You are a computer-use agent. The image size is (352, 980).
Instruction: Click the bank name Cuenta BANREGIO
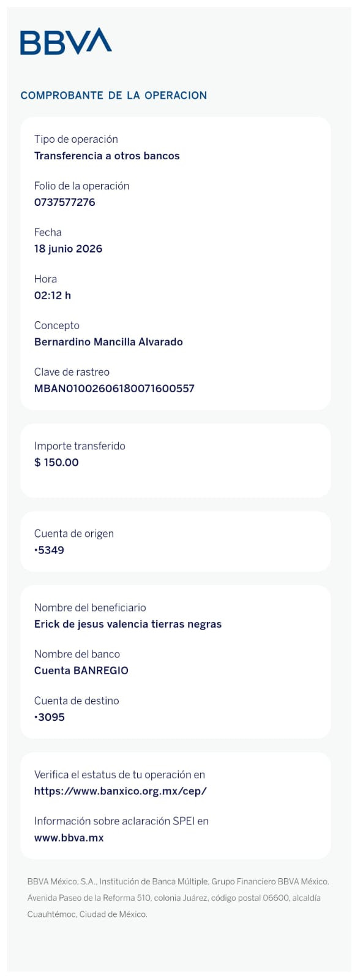click(x=81, y=670)
